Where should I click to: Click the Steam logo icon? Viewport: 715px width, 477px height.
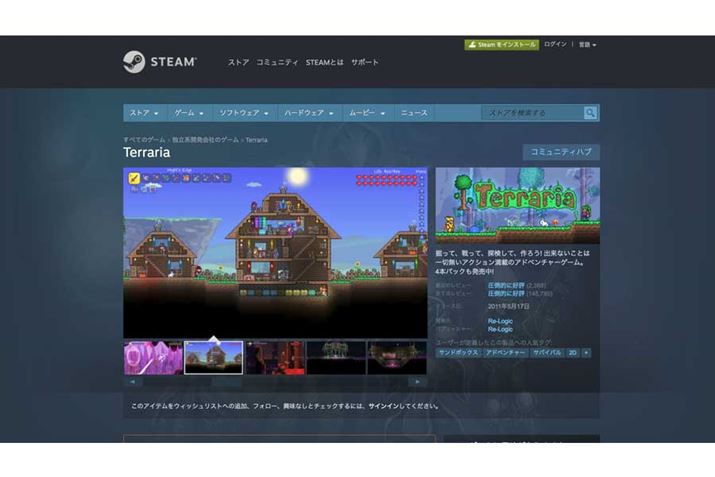(x=134, y=62)
